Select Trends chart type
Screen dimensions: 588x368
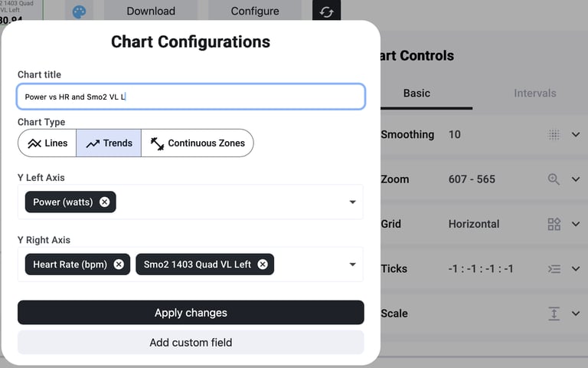coord(109,143)
